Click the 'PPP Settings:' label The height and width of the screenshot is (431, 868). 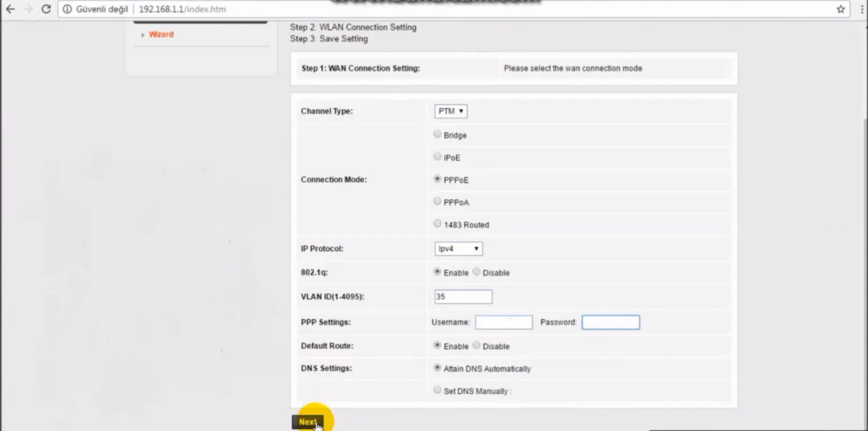tap(325, 322)
